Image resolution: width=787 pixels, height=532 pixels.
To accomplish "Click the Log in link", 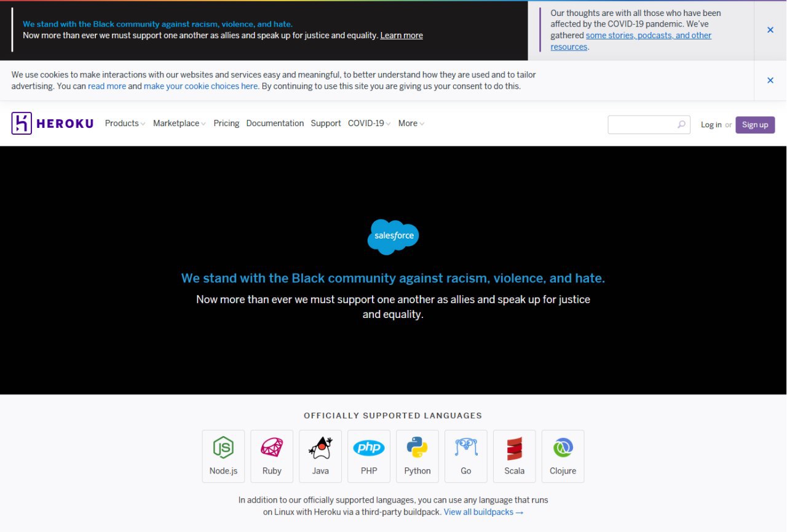I will pos(711,125).
